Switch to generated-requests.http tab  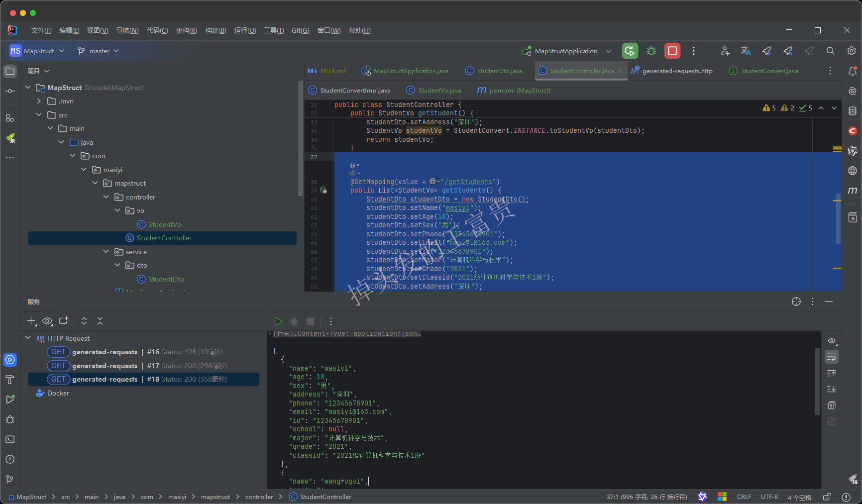(672, 71)
